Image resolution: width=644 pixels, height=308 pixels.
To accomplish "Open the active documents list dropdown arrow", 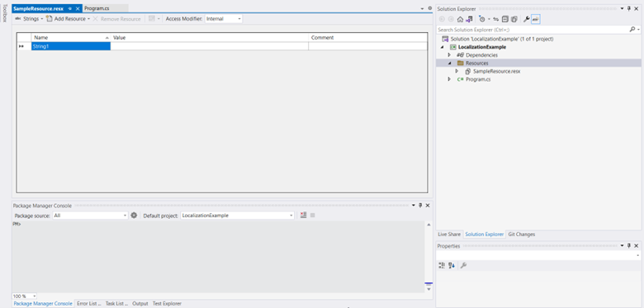I will pos(422,8).
